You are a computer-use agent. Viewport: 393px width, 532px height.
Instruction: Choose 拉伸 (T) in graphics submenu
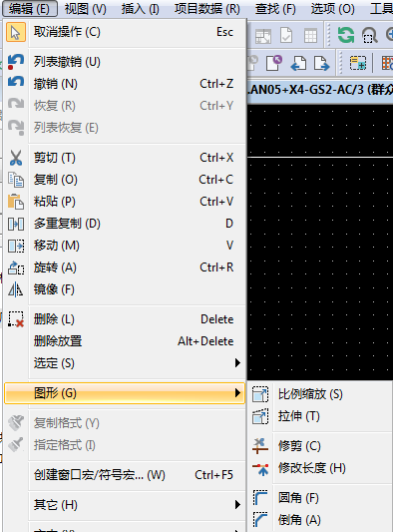[321, 416]
